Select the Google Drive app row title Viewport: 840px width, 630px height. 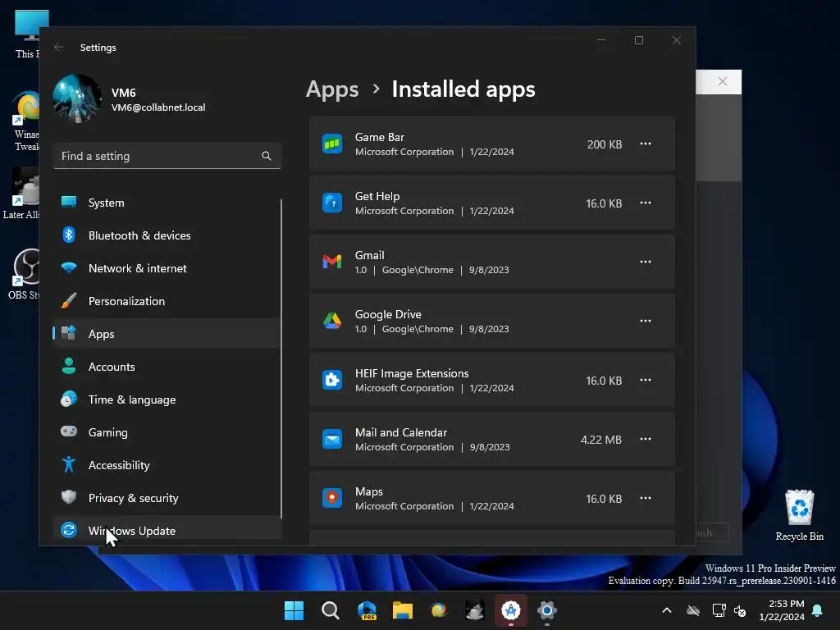[388, 314]
